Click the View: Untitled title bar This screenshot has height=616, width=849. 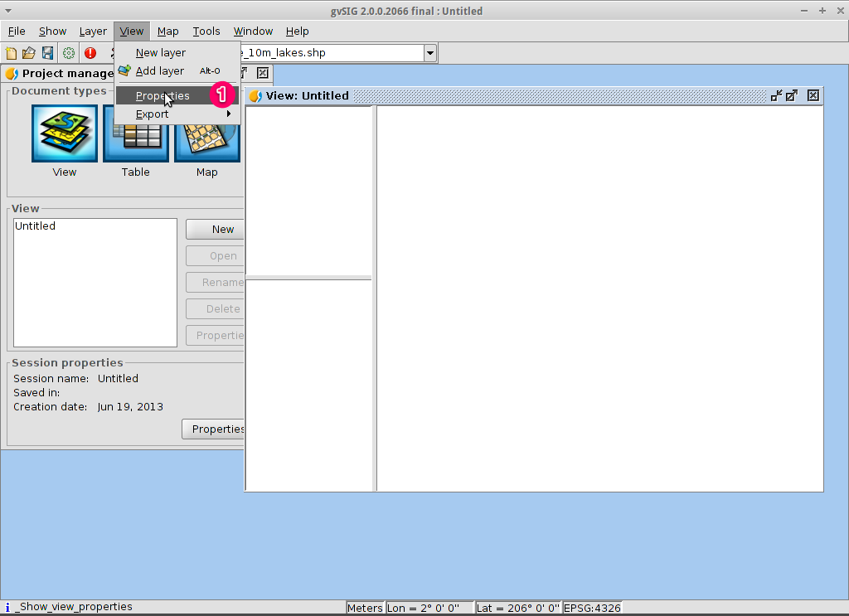click(x=534, y=96)
